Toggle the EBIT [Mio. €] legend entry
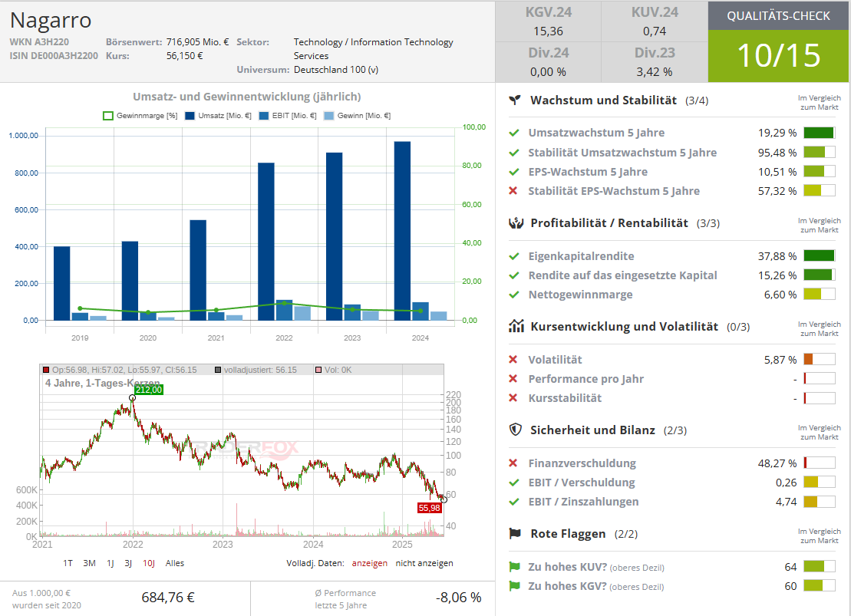Image resolution: width=851 pixels, height=616 pixels. (288, 116)
